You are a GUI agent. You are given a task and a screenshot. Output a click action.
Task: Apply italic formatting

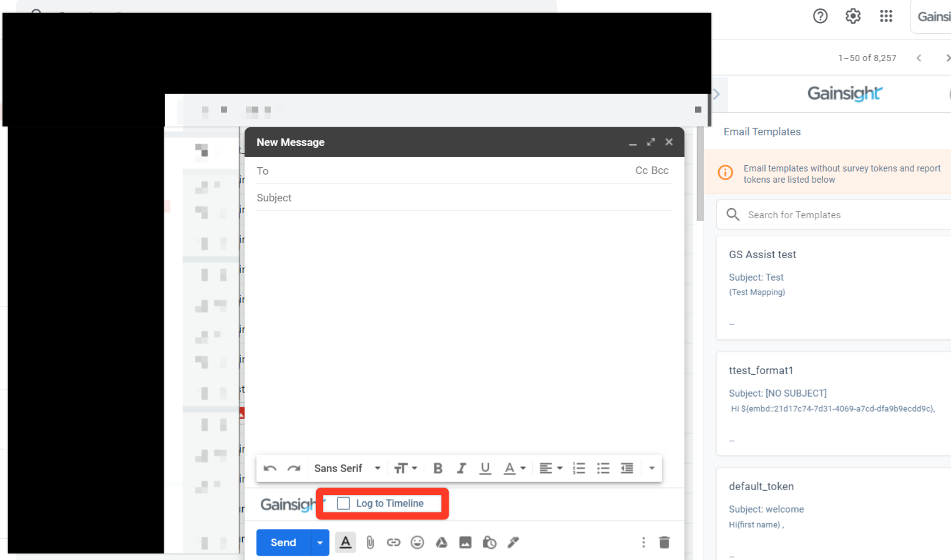coord(462,468)
